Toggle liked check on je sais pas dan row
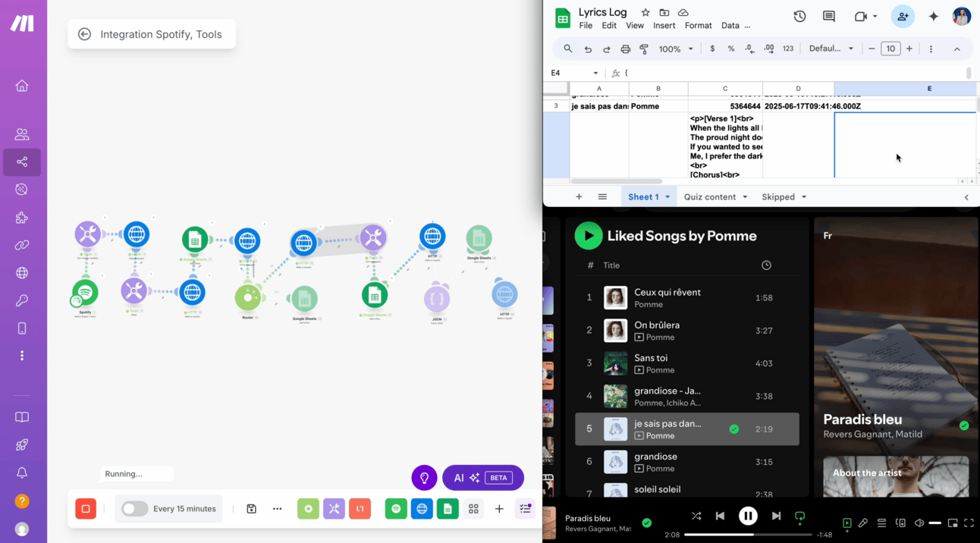Screen dimensions: 980x543 point(733,429)
